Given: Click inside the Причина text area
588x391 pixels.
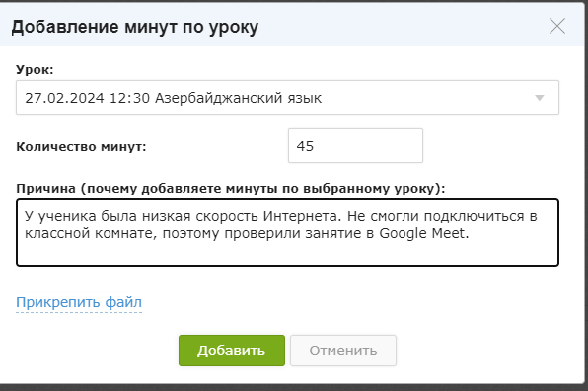Looking at the screenshot, I should [x=287, y=233].
